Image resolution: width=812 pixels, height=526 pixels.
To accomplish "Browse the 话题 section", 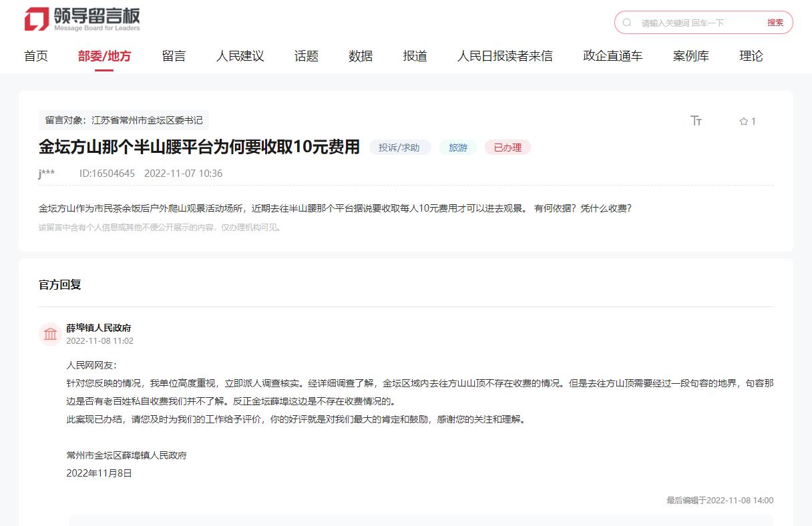I will point(306,56).
